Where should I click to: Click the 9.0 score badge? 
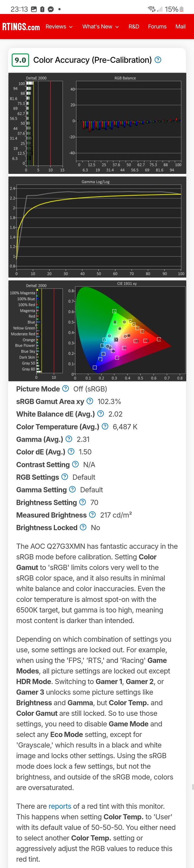(x=20, y=60)
